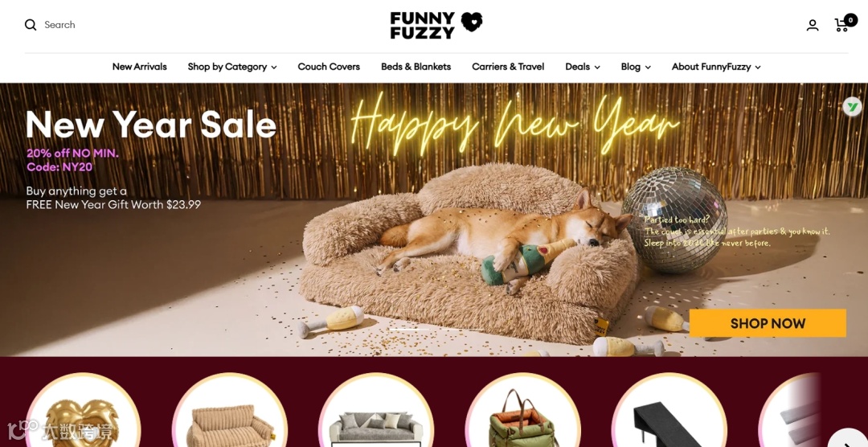
Task: Go to Carriers & Travel link
Action: tap(508, 67)
